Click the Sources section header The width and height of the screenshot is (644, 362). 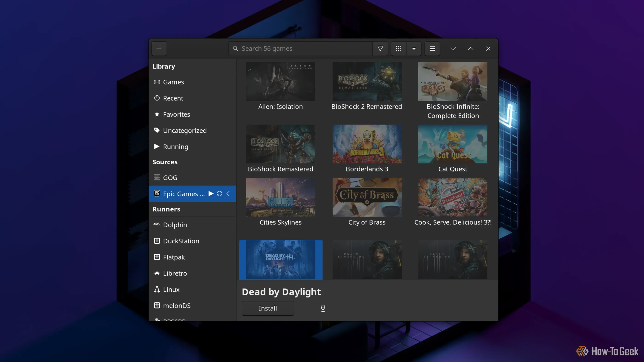pyautogui.click(x=165, y=162)
